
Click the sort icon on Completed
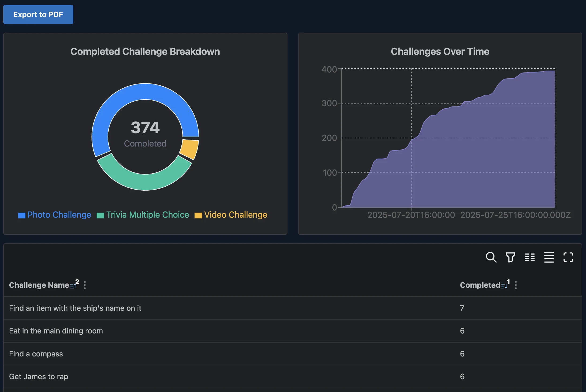coord(504,286)
